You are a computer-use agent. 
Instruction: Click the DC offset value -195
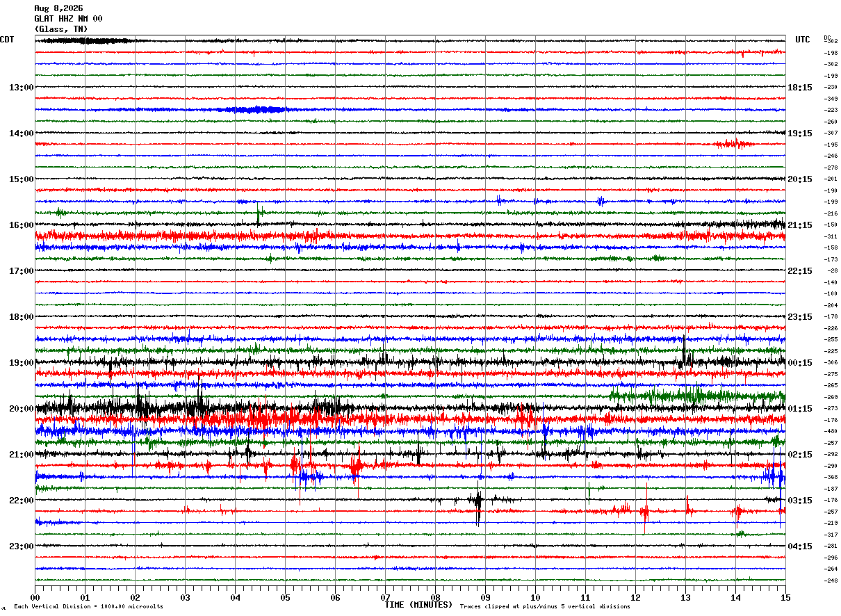831,145
